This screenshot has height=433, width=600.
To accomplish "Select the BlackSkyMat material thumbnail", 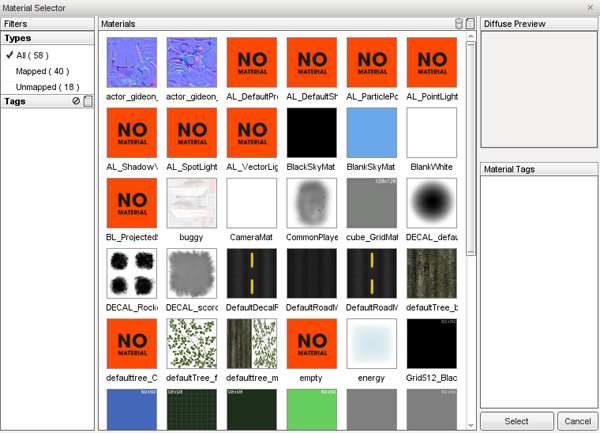I will pos(311,134).
